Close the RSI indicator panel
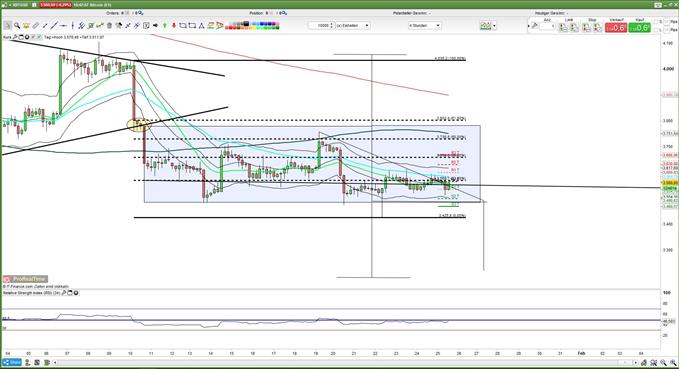Screen dimensions: 679x369 (76, 293)
